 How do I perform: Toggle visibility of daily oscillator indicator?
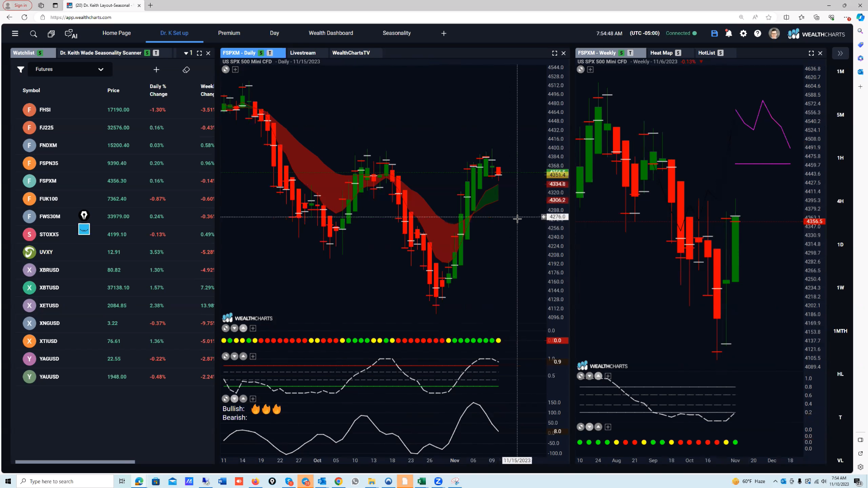tap(226, 357)
